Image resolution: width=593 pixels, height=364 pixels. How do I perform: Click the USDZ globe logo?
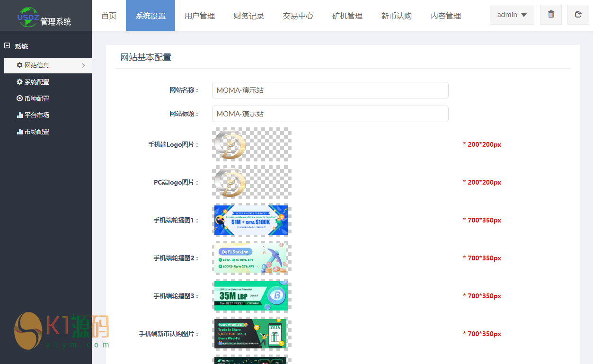[x=28, y=16]
